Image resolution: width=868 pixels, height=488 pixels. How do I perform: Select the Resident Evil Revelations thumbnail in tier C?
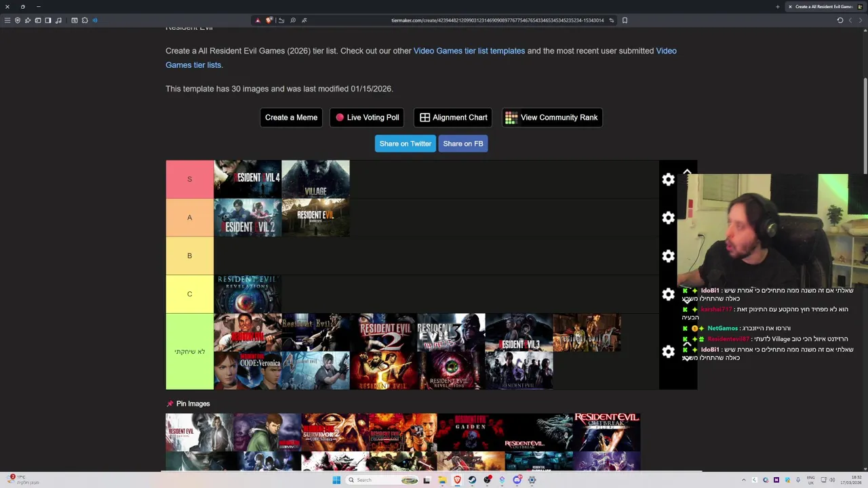248,294
